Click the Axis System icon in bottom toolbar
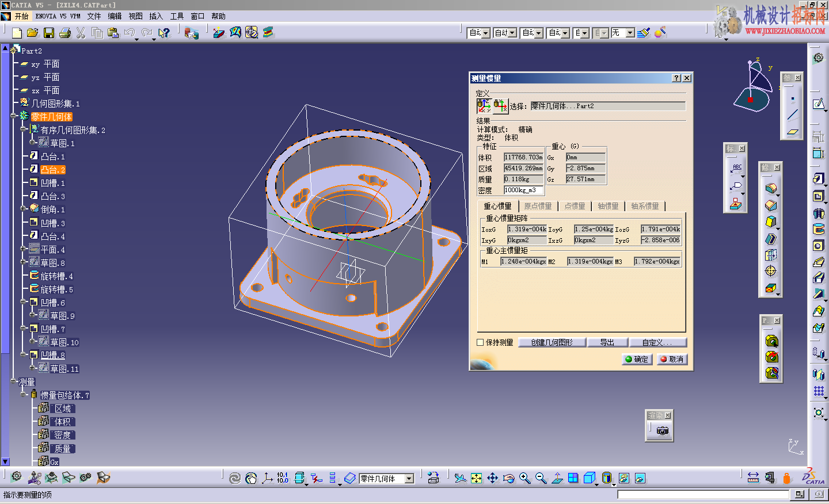The height and width of the screenshot is (504, 829). [x=267, y=478]
